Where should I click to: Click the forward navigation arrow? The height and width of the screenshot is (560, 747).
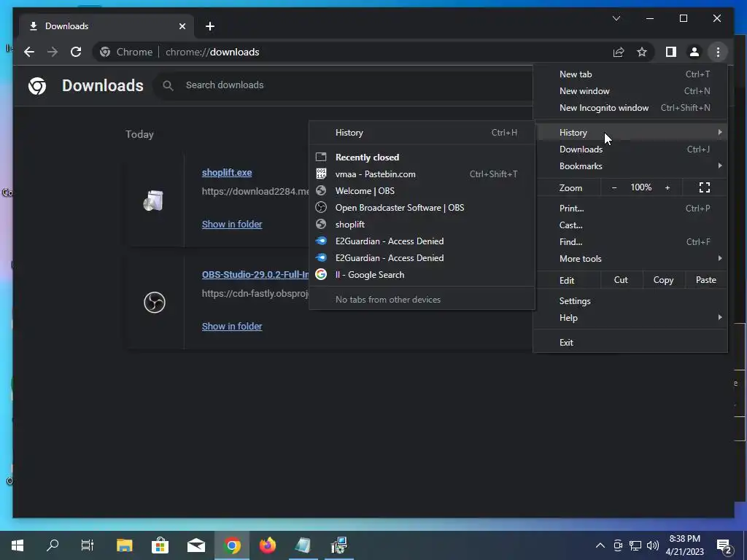pos(53,52)
